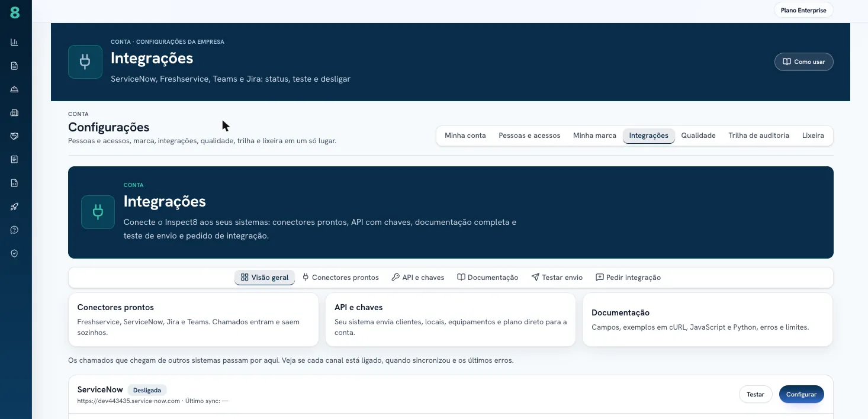Select the Integrações settings tab

point(648,136)
